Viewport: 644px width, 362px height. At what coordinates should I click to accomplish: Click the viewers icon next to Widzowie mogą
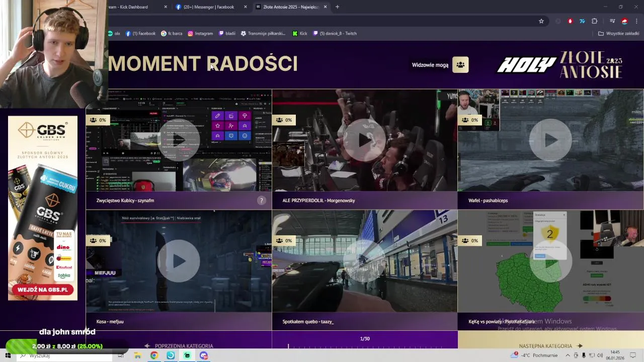coord(460,65)
